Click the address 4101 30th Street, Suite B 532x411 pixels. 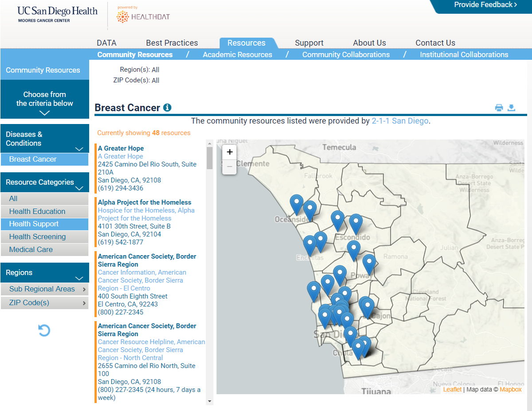pyautogui.click(x=134, y=226)
